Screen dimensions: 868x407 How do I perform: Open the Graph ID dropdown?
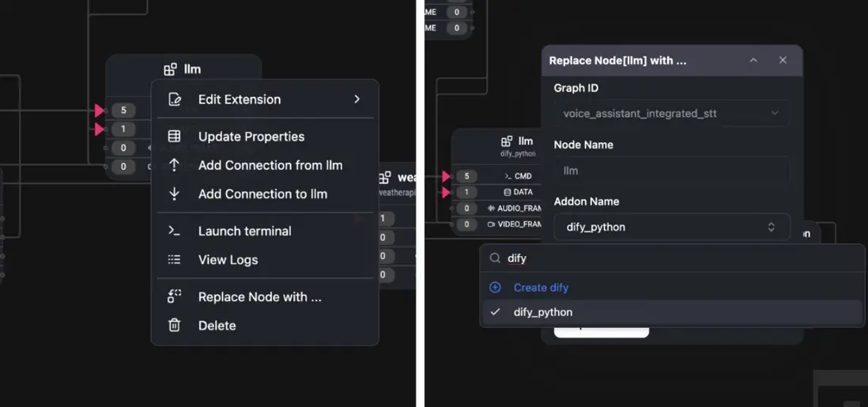click(x=672, y=114)
